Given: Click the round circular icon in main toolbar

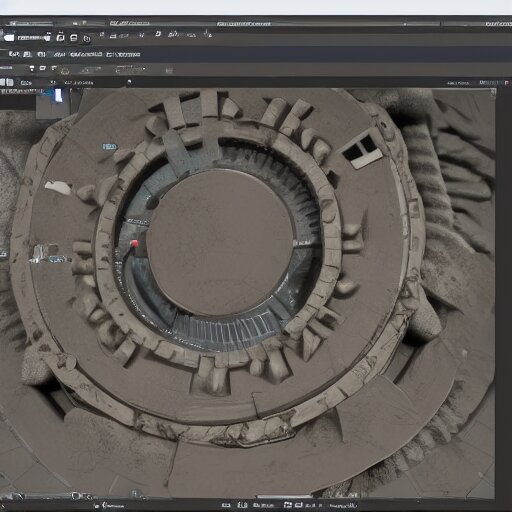Looking at the screenshot, I should (x=87, y=39).
